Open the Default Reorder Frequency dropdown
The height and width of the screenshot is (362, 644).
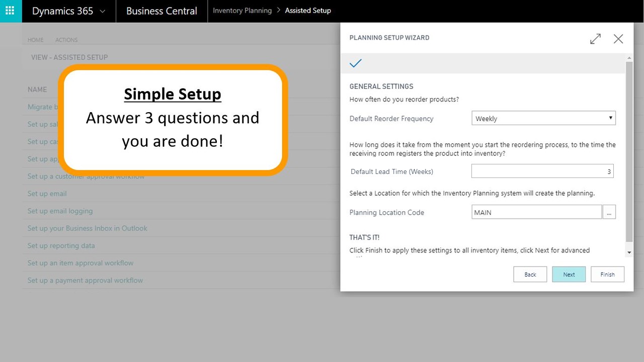[543, 119]
